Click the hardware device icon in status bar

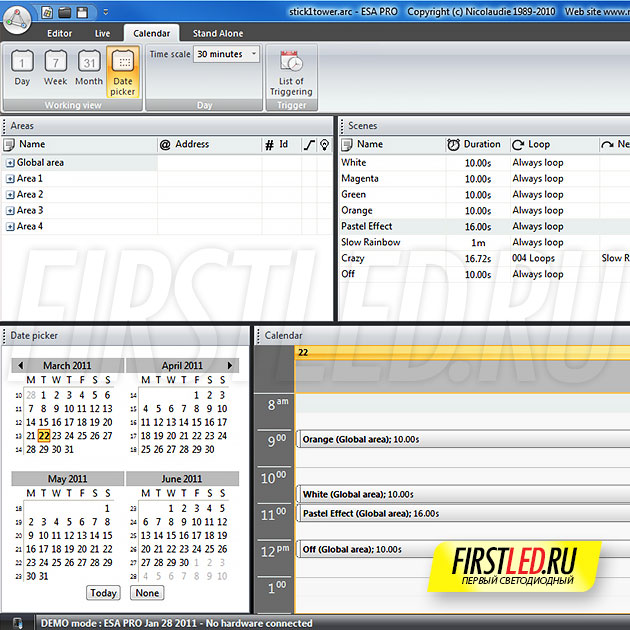tap(17, 622)
